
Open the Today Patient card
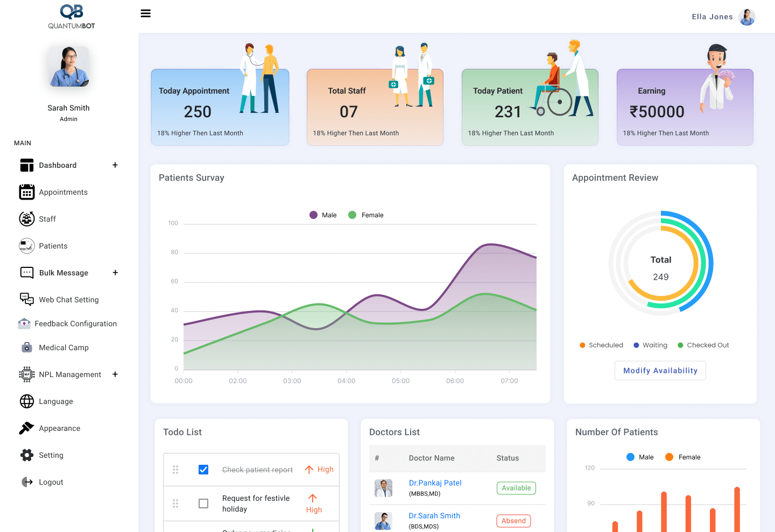pyautogui.click(x=530, y=107)
